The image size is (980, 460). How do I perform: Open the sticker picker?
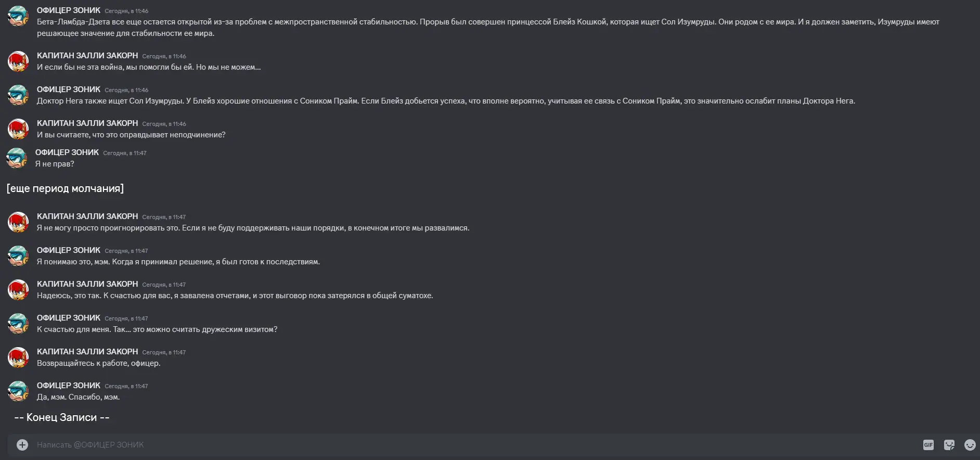[949, 445]
